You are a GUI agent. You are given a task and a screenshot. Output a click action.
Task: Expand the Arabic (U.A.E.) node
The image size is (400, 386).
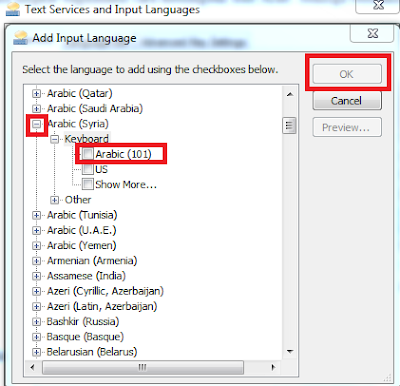[37, 230]
